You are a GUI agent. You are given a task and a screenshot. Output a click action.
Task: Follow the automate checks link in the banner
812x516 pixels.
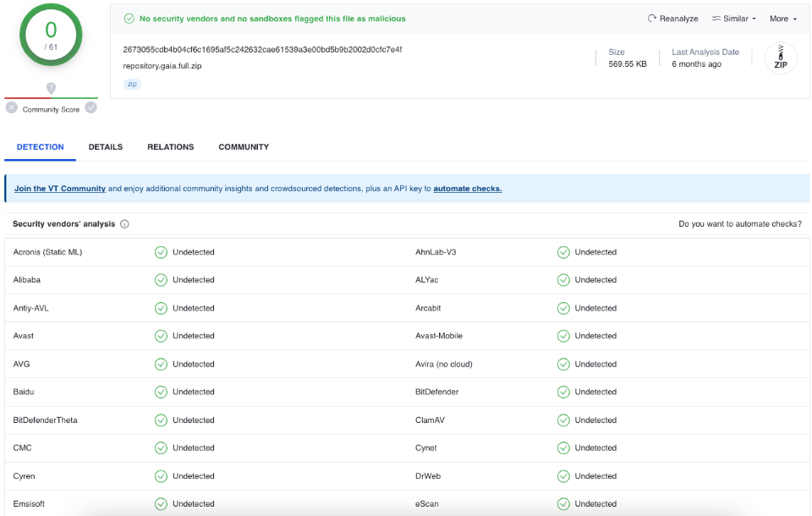[468, 189]
